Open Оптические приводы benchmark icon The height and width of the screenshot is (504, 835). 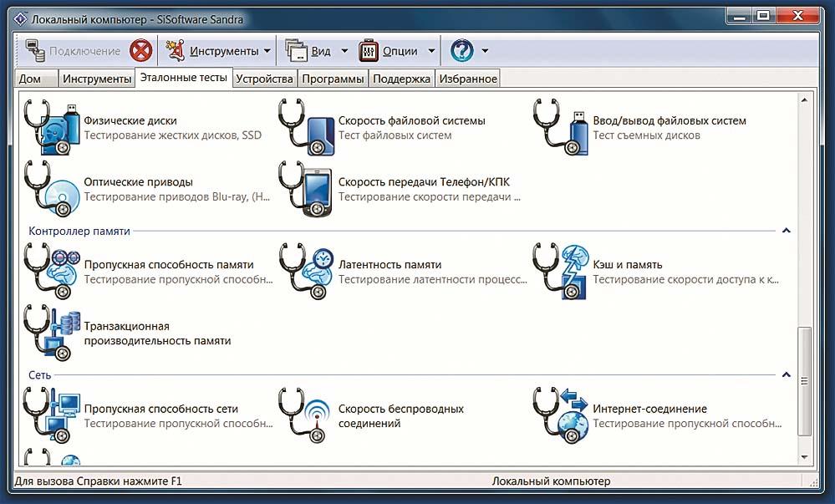[x=52, y=188]
